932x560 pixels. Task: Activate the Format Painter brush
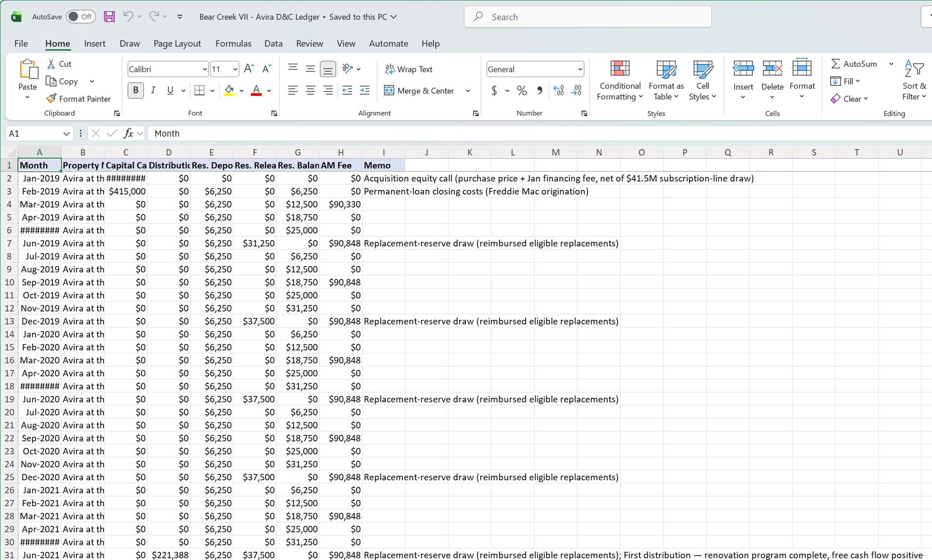coord(78,98)
